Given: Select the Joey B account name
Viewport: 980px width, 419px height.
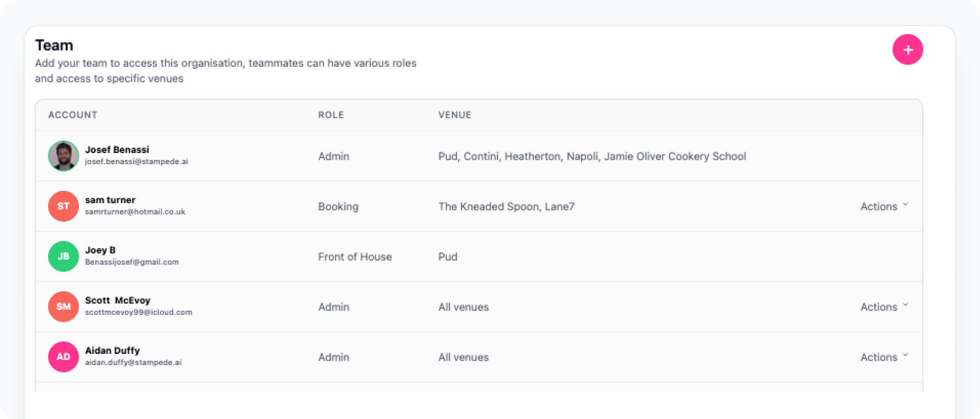Looking at the screenshot, I should click(100, 250).
